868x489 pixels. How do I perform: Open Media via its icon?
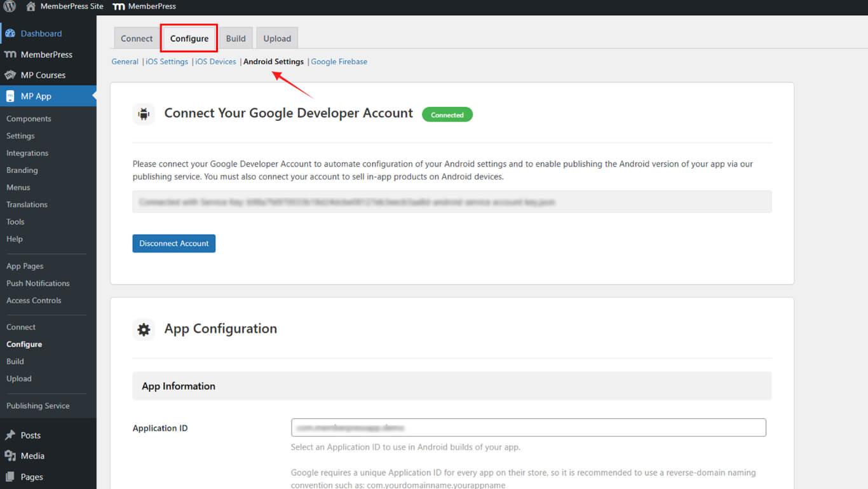coord(10,456)
